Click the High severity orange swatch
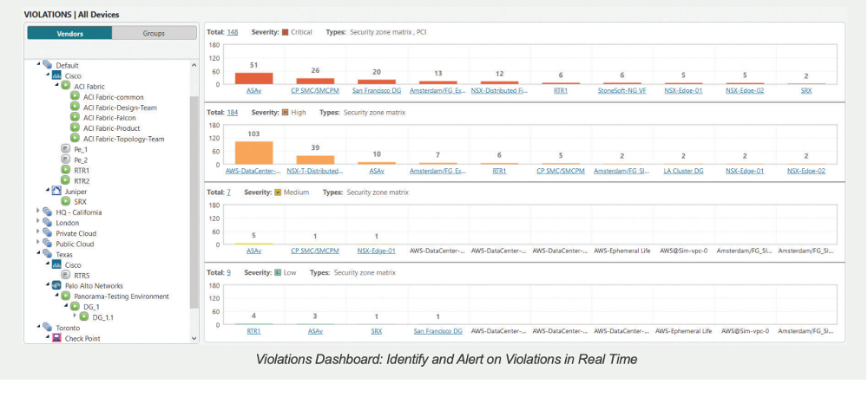868x404 pixels. (286, 112)
